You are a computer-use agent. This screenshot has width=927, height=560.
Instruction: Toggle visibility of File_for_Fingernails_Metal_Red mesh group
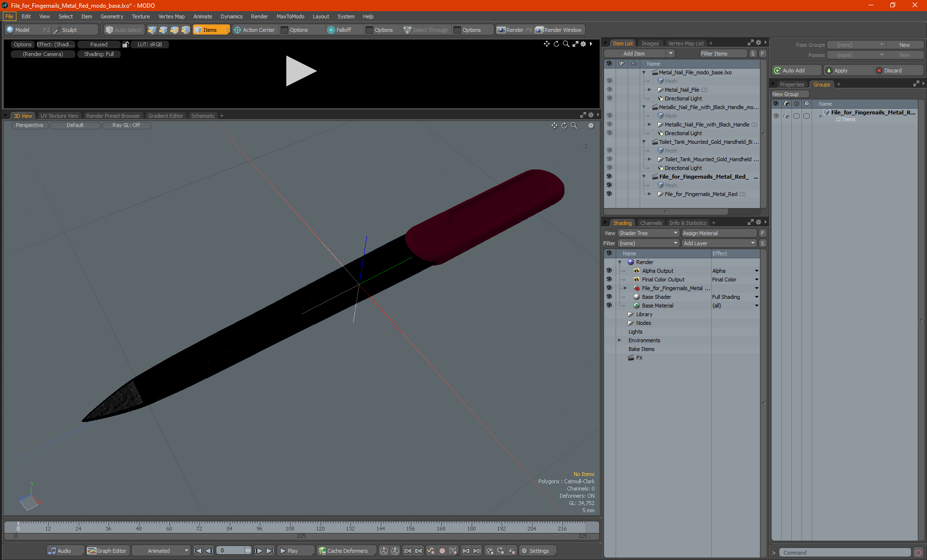(609, 194)
